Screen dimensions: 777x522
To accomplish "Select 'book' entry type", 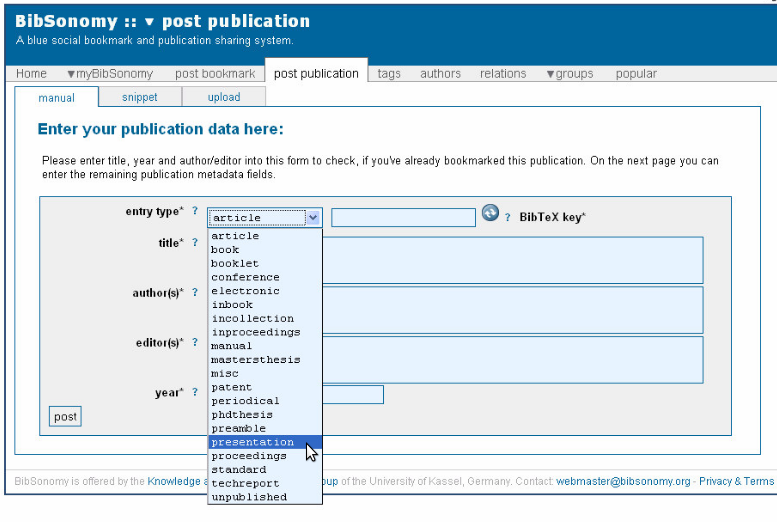I will [x=265, y=250].
